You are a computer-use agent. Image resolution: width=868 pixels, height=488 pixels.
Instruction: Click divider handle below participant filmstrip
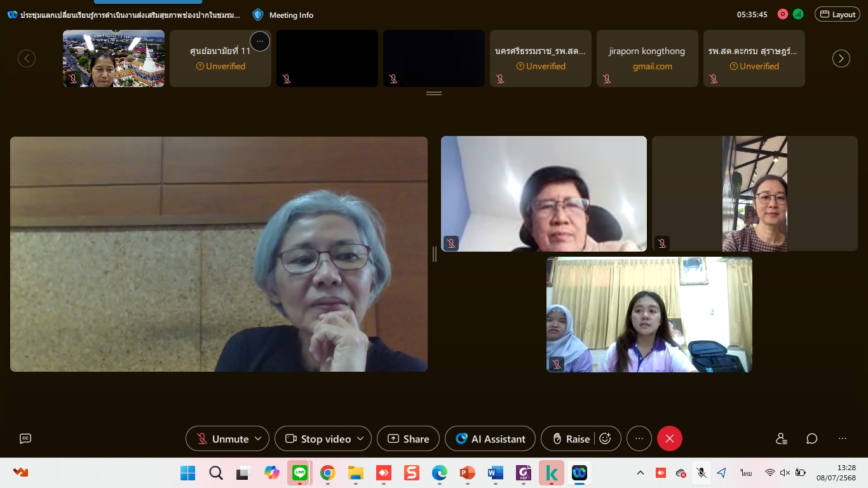coord(434,93)
